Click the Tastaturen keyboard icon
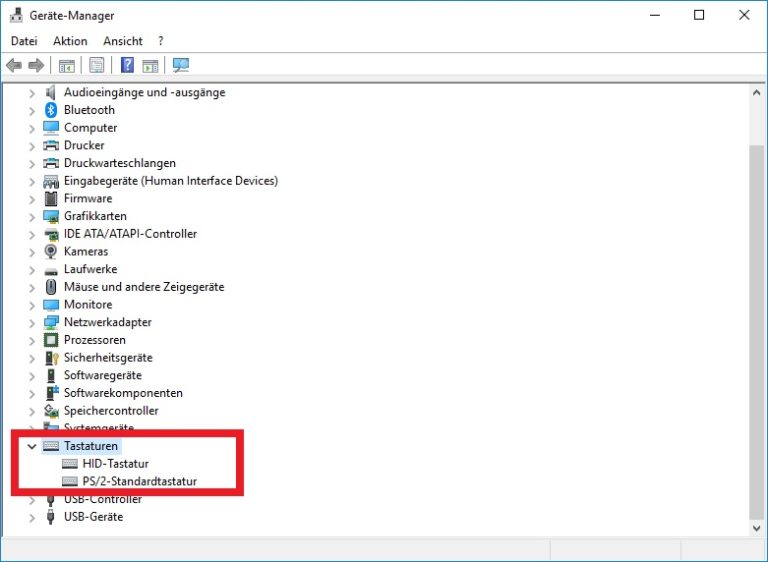 pyautogui.click(x=51, y=446)
